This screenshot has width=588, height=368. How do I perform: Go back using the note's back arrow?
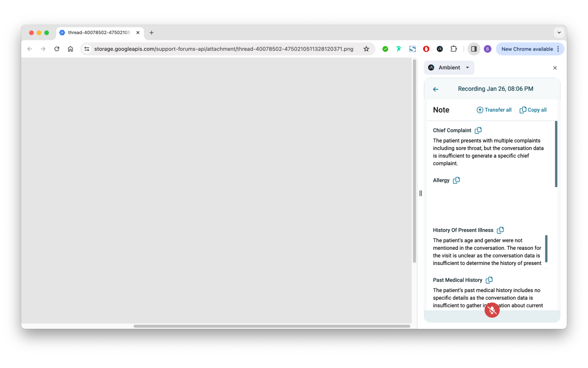[x=435, y=89]
